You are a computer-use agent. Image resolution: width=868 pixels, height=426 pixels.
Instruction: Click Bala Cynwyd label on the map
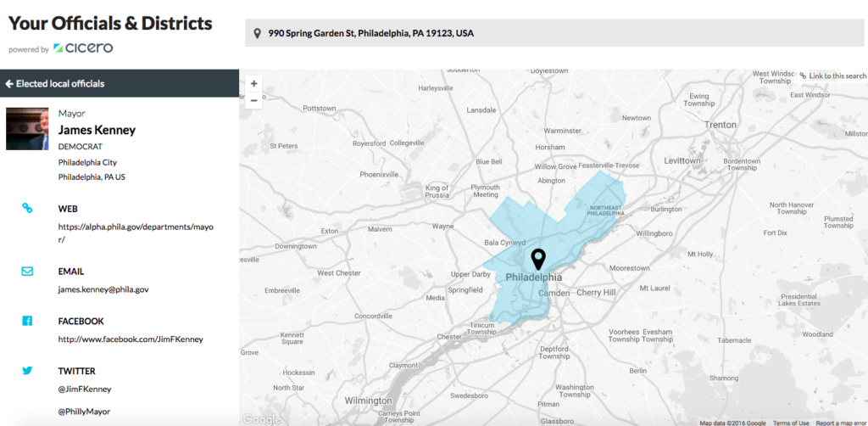(505, 243)
